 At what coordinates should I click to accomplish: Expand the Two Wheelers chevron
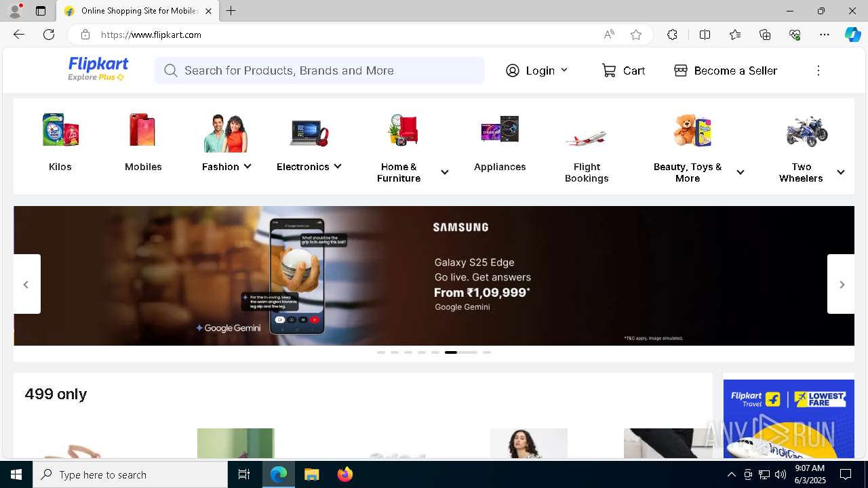click(841, 172)
